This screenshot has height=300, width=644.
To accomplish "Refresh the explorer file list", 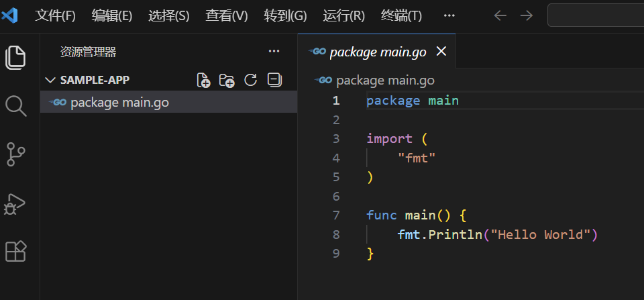I will click(x=251, y=81).
